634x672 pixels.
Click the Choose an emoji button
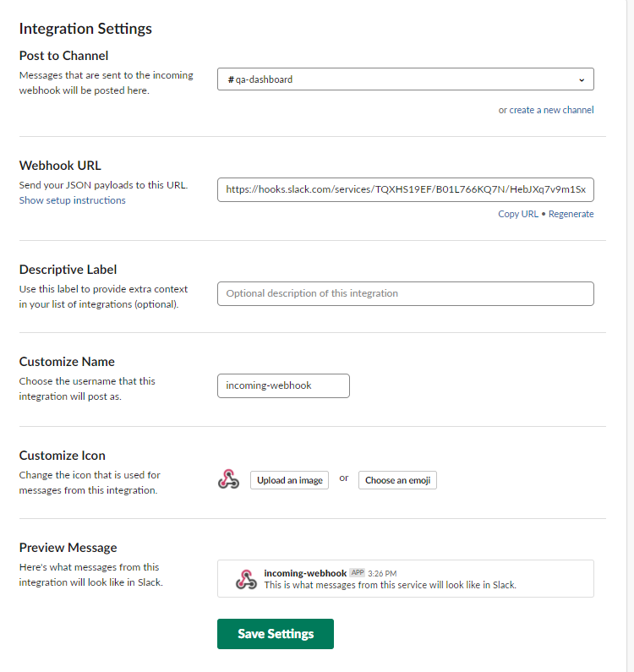click(397, 480)
